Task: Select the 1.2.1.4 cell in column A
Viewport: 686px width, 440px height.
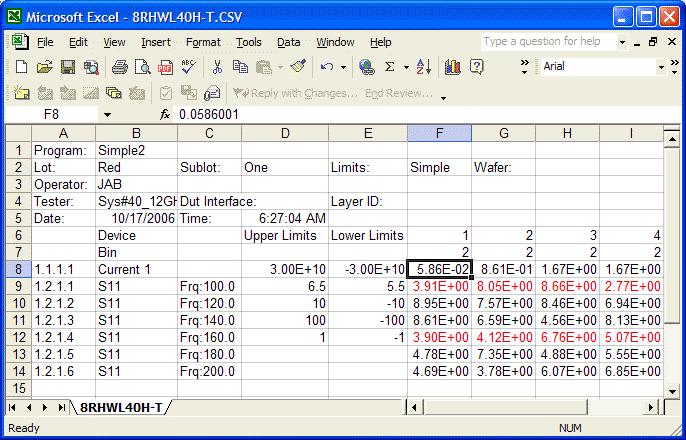Action: click(63, 338)
